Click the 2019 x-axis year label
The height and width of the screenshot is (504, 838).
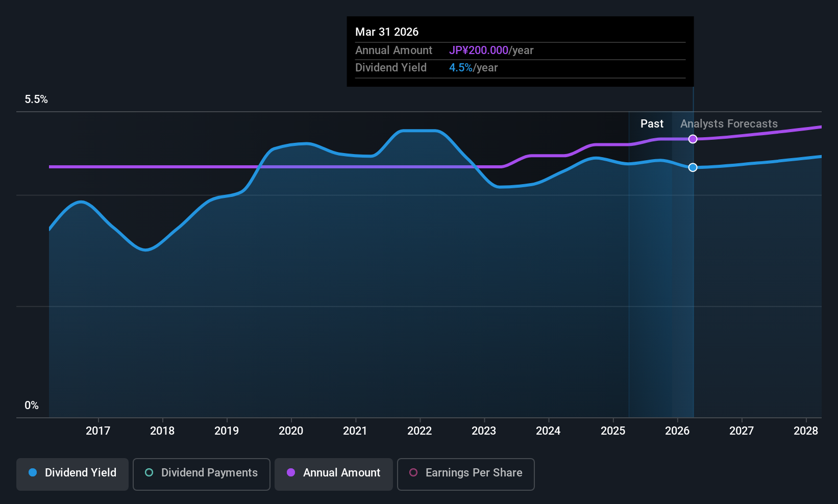pos(227,431)
